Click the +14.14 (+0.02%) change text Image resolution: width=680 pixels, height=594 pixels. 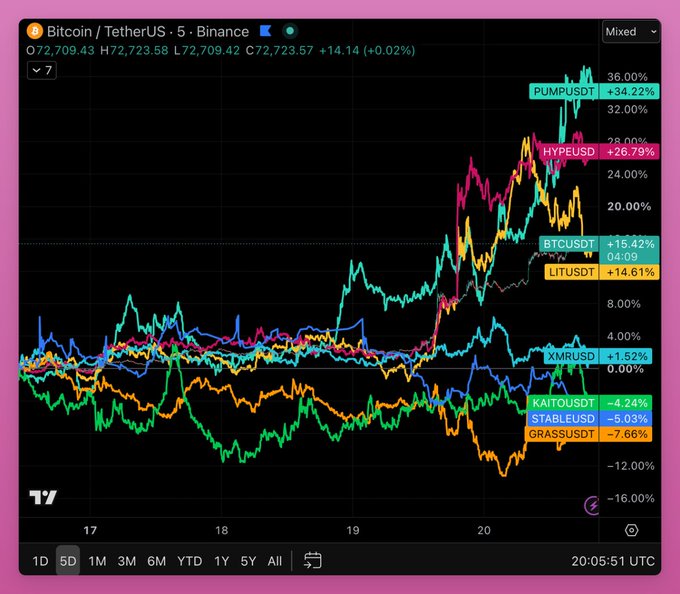click(x=367, y=50)
